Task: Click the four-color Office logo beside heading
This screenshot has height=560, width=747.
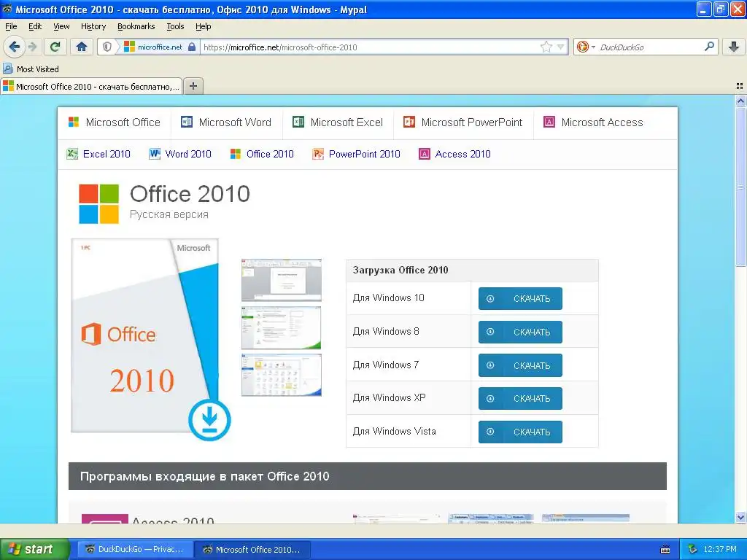Action: [x=98, y=204]
